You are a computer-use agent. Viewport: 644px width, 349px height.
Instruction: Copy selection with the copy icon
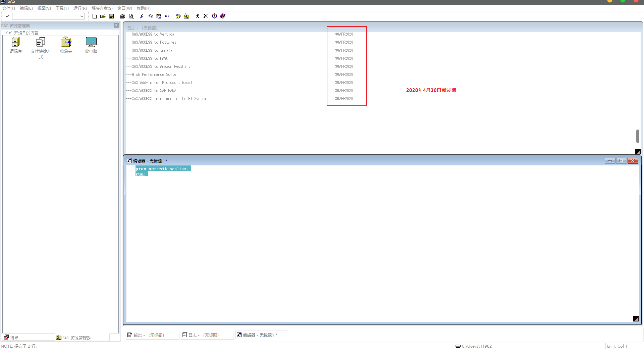[x=150, y=16]
